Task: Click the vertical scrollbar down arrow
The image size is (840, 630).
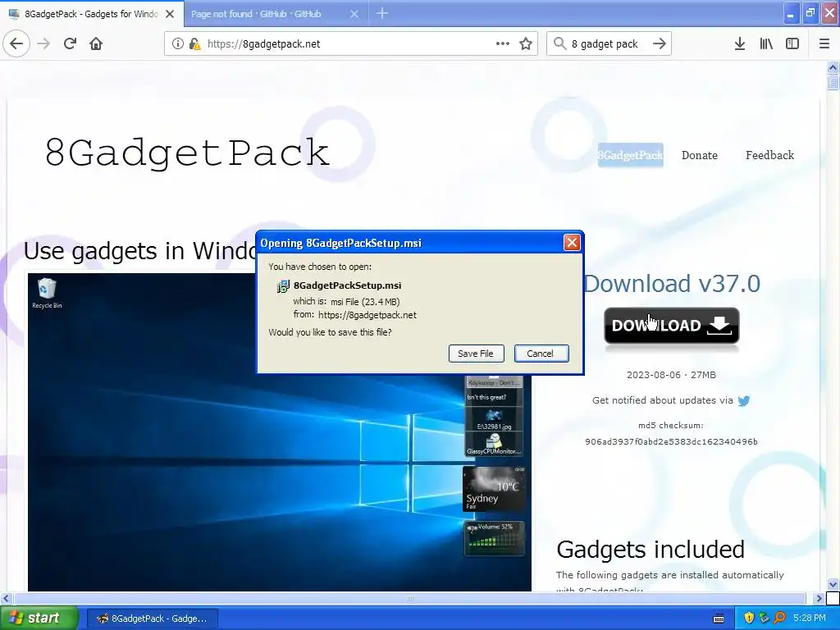Action: pyautogui.click(x=833, y=584)
